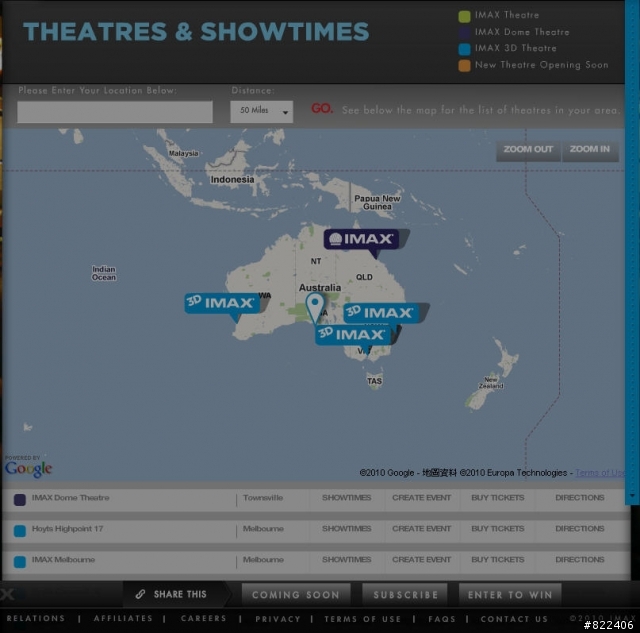Click Buy Tickets for IMAX Dome Theatre
The width and height of the screenshot is (640, 633).
point(498,498)
